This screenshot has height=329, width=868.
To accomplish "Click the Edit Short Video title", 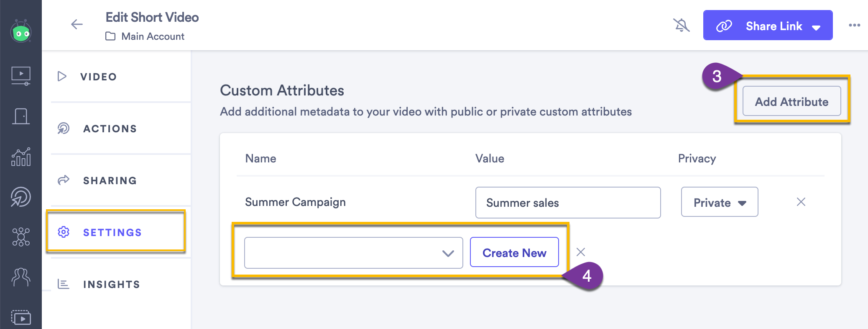I will [x=152, y=17].
